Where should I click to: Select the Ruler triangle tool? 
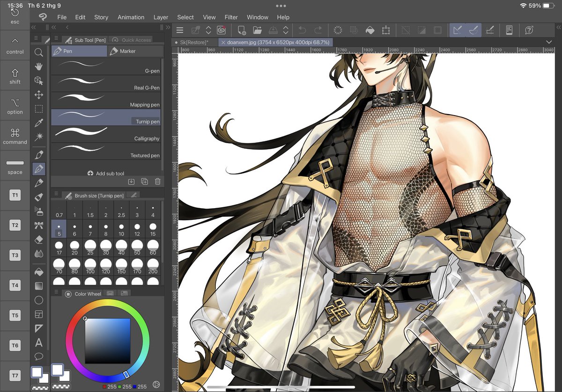click(39, 328)
